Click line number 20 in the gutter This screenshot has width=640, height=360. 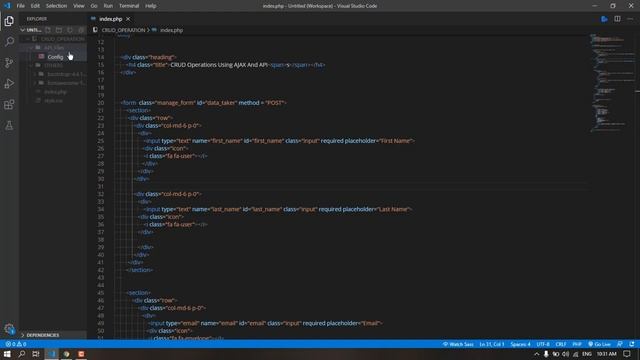click(100, 102)
